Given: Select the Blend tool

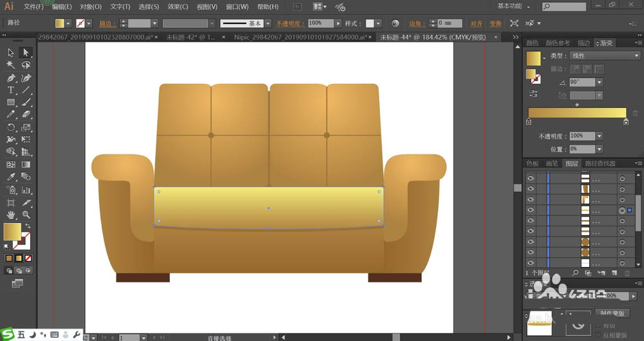Looking at the screenshot, I should tap(26, 177).
